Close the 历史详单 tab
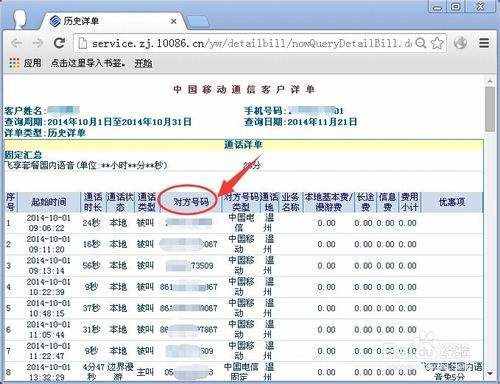Viewport: 500px width, 384px height. click(173, 21)
